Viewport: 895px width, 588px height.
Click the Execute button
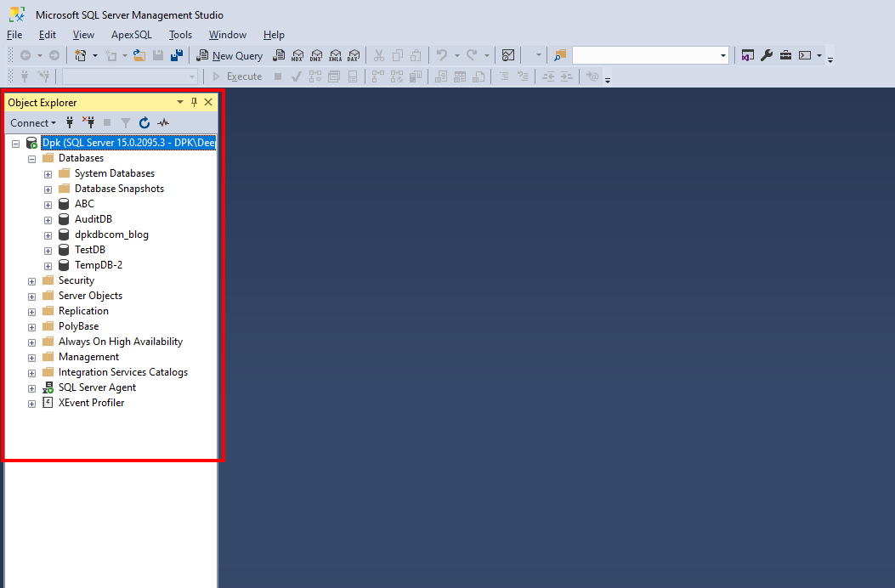point(241,76)
